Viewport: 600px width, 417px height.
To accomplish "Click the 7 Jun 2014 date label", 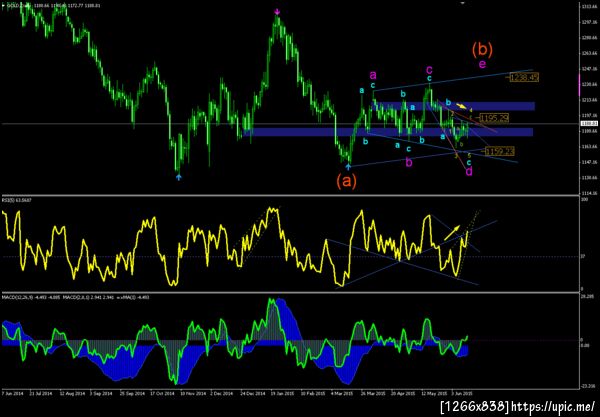I will 13,393.
